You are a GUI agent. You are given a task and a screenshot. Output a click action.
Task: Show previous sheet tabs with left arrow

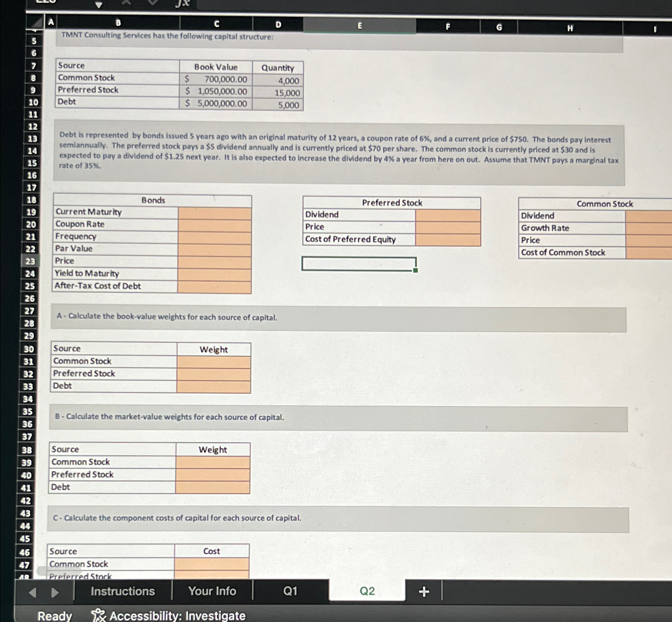(33, 592)
